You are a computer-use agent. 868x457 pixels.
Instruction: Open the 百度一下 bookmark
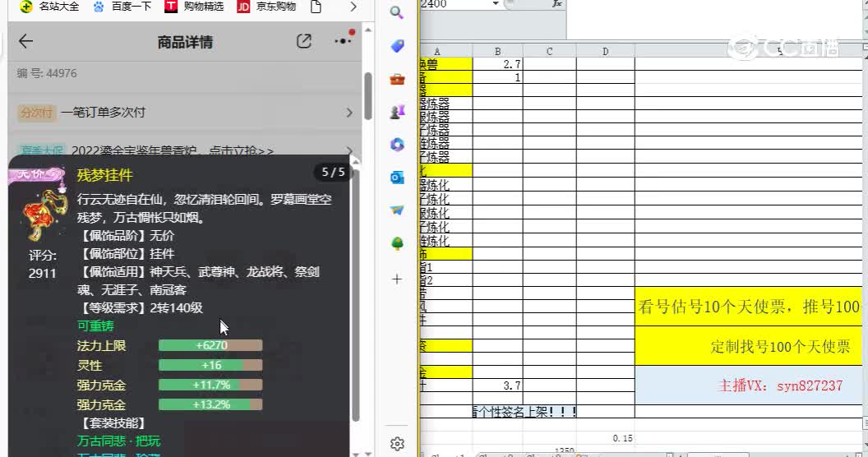(x=122, y=7)
